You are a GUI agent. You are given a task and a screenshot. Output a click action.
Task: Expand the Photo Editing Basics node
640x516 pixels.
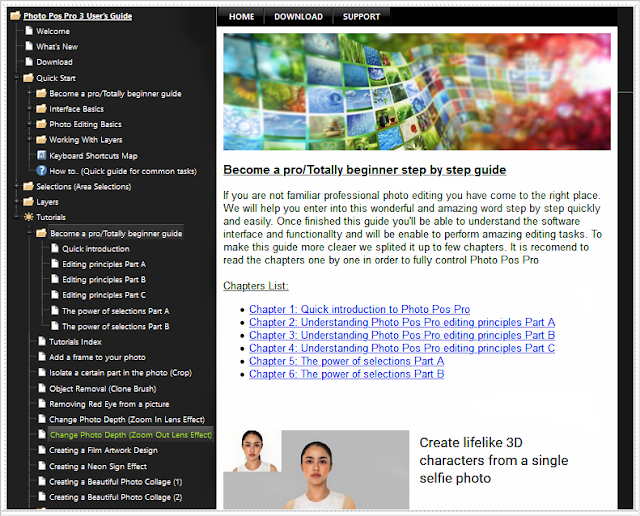coord(29,124)
